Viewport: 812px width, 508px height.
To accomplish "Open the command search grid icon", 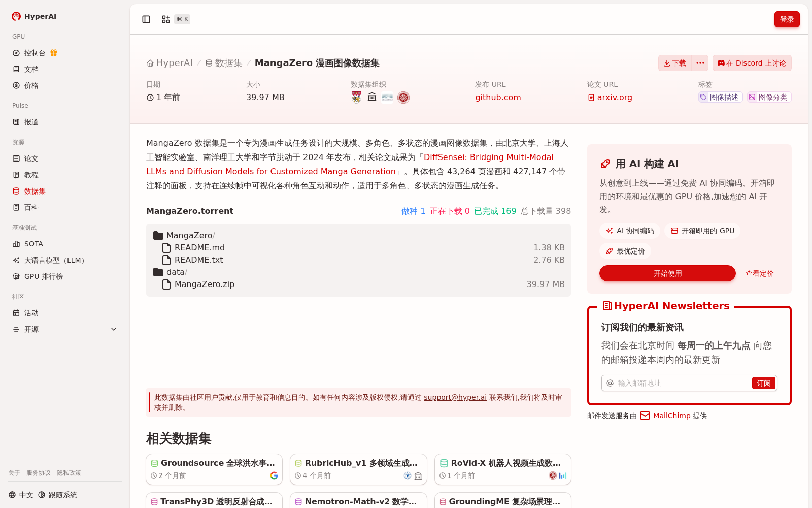I will (x=166, y=19).
